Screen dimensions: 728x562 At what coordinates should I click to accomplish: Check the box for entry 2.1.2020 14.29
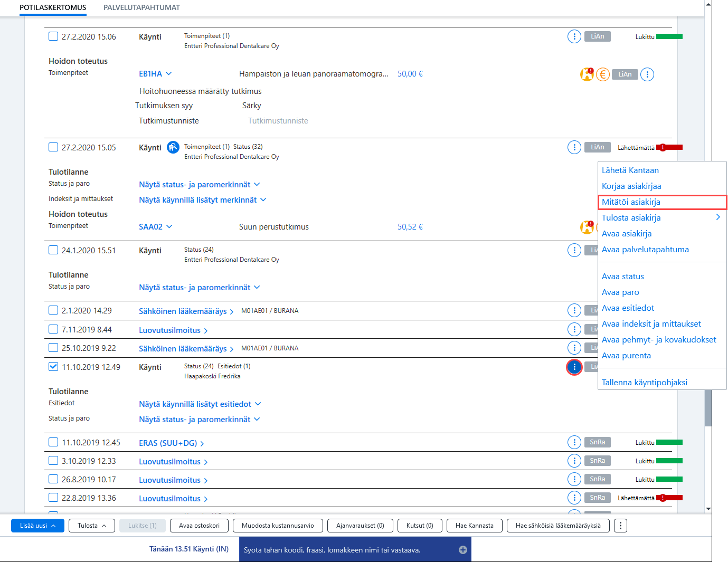tap(53, 310)
